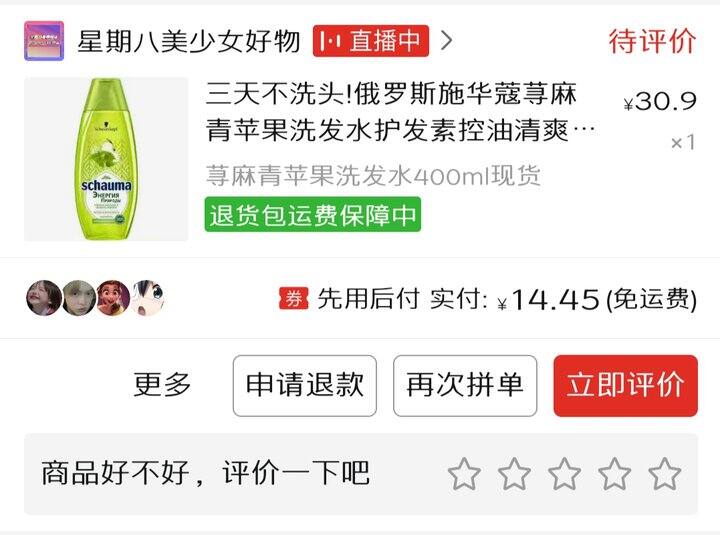720x535 pixels.
Task: Tap the 退货包运费保障中 guarantee tag
Action: [313, 214]
